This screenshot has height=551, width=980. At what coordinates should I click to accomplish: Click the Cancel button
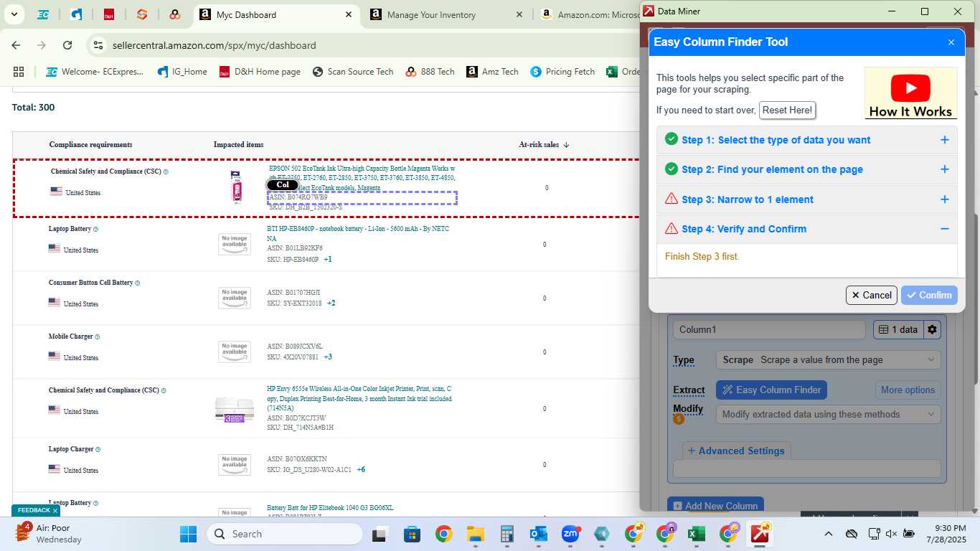pos(872,295)
